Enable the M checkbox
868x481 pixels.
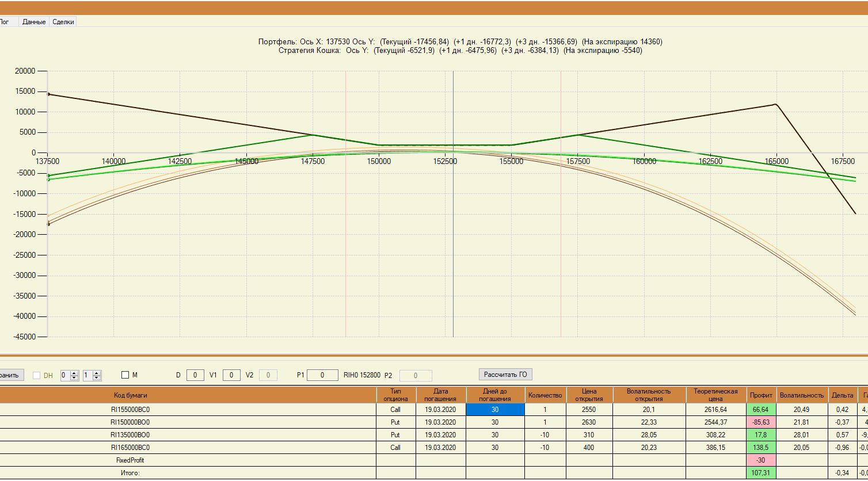click(x=125, y=375)
